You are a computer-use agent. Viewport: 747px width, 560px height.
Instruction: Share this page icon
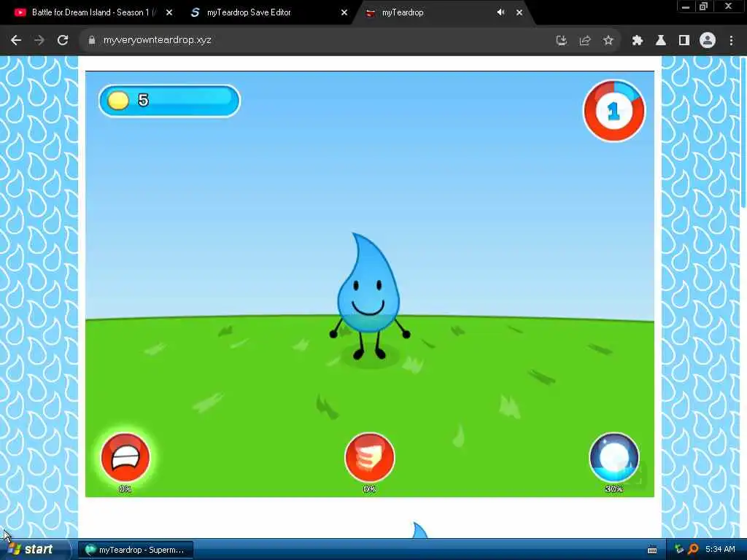585,41
